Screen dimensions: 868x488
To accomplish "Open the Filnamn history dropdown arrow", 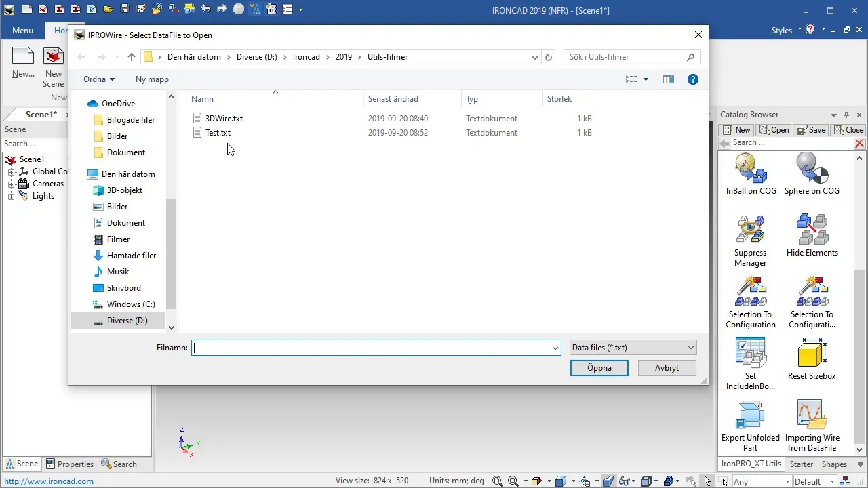I will 555,348.
